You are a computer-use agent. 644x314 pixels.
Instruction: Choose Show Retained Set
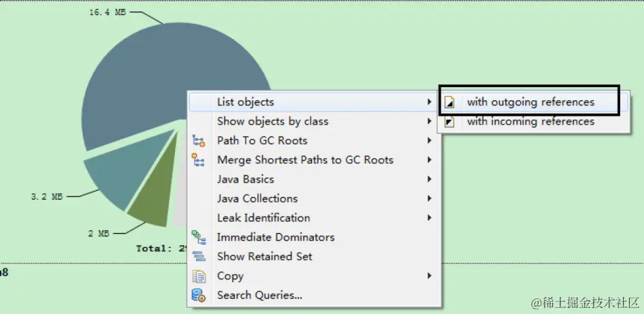[312, 257]
